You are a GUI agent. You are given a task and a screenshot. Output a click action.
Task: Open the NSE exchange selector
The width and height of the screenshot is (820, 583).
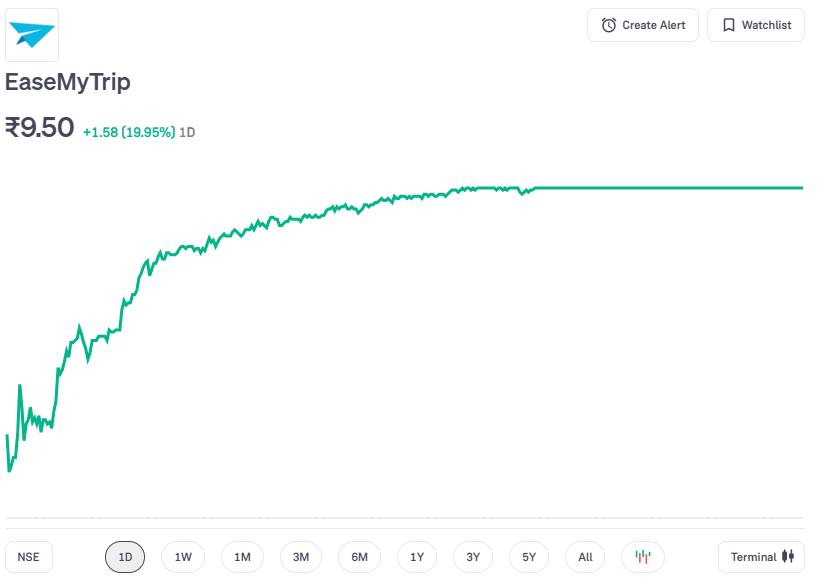(29, 557)
